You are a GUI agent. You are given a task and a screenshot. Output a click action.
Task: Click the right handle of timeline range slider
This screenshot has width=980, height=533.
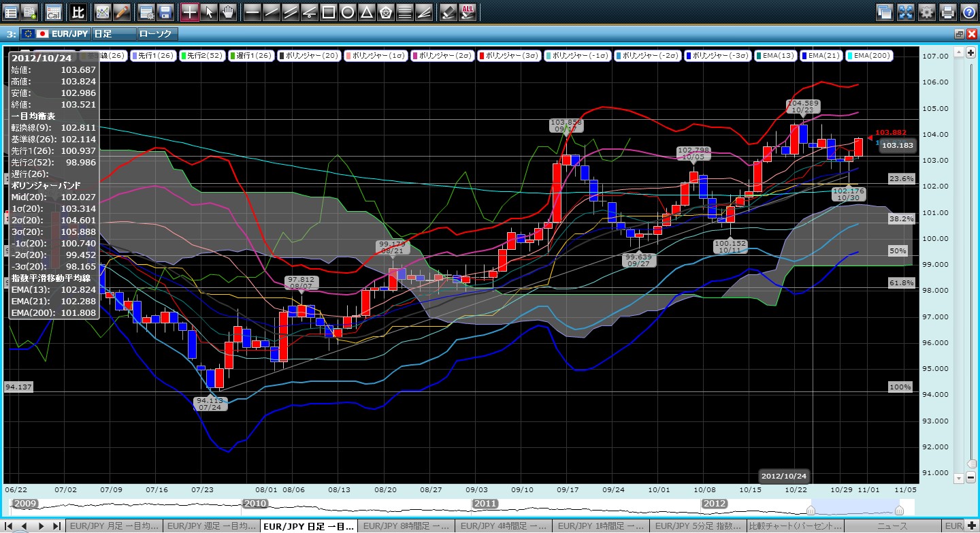pyautogui.click(x=899, y=511)
